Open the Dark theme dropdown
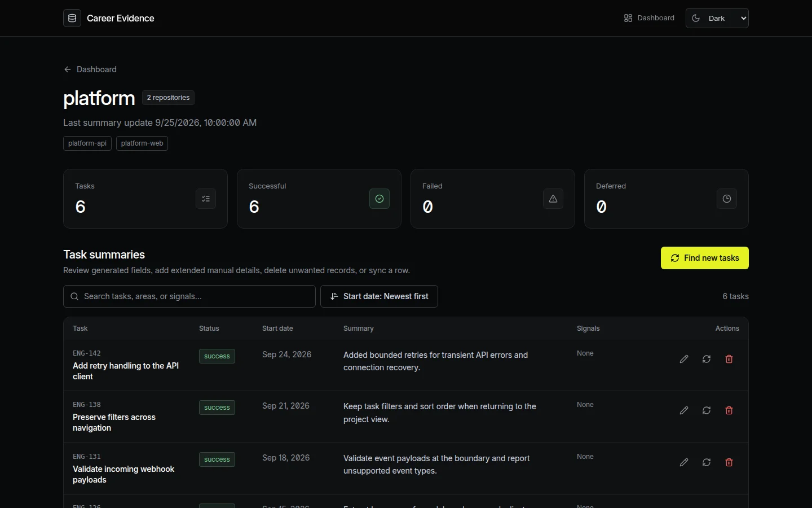The width and height of the screenshot is (812, 508). [717, 18]
